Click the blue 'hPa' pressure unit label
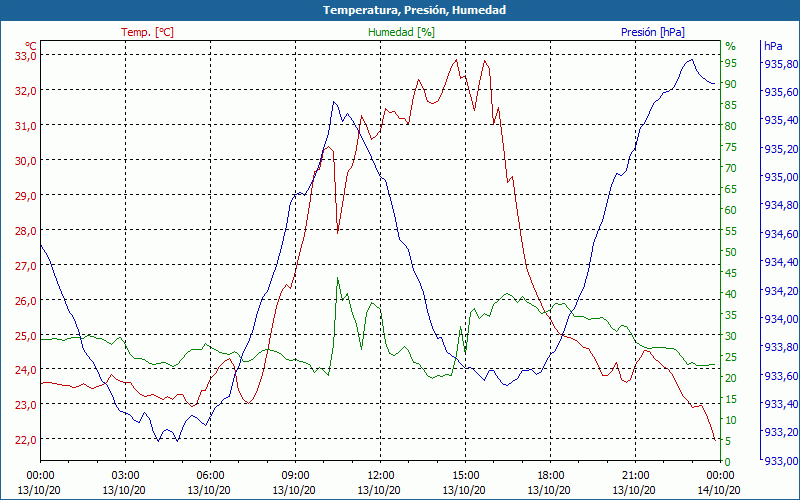800x500 pixels. click(773, 46)
